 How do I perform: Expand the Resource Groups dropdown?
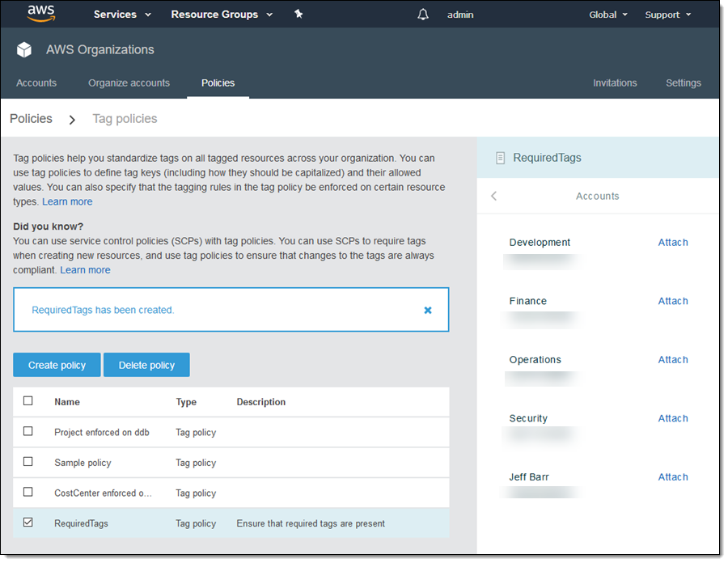[222, 15]
